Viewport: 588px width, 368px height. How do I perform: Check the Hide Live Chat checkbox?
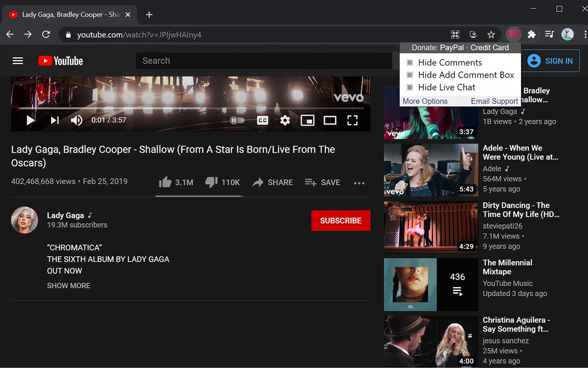(x=410, y=87)
